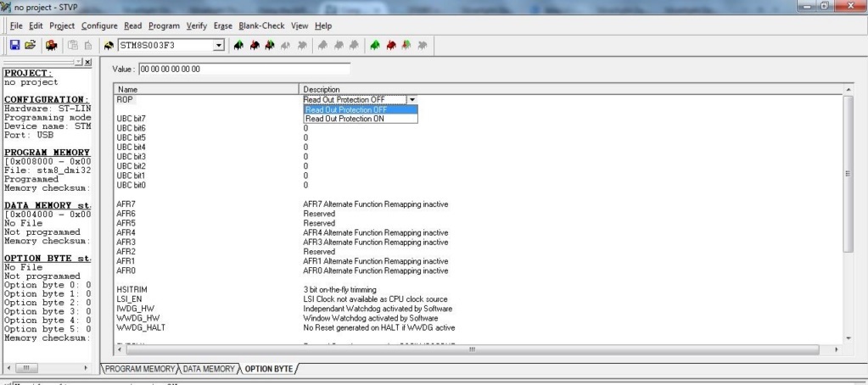
Task: Select the OPTION BYTE tab
Action: click(x=268, y=368)
